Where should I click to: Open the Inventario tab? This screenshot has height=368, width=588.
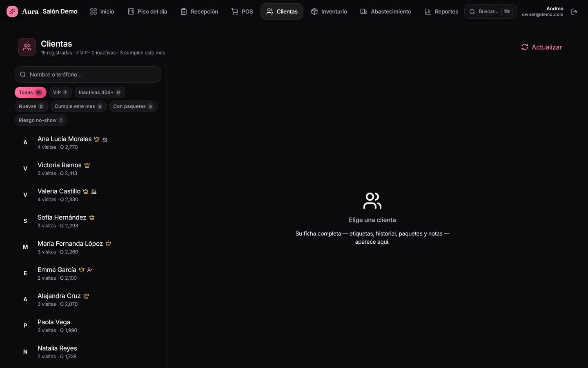click(x=329, y=11)
